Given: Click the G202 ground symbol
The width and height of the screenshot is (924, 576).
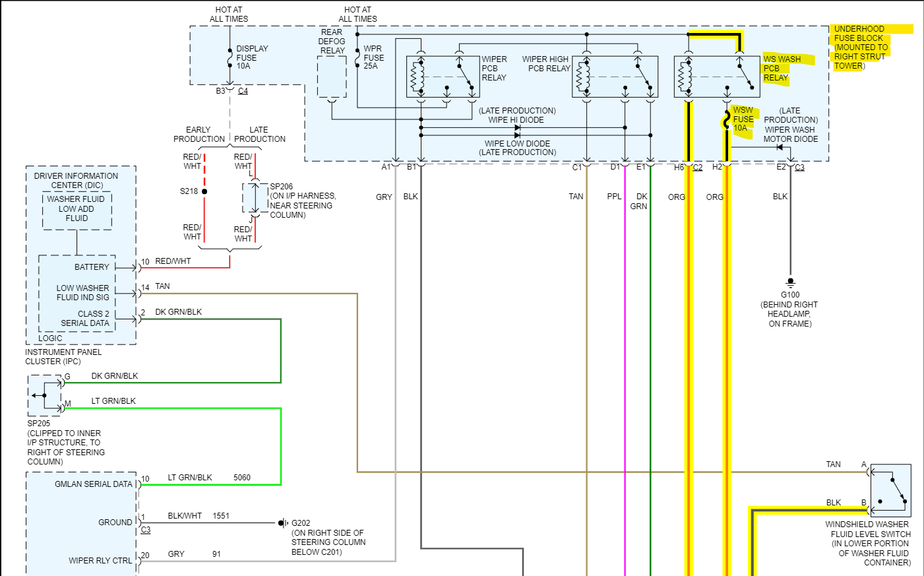Looking at the screenshot, I should tap(283, 523).
